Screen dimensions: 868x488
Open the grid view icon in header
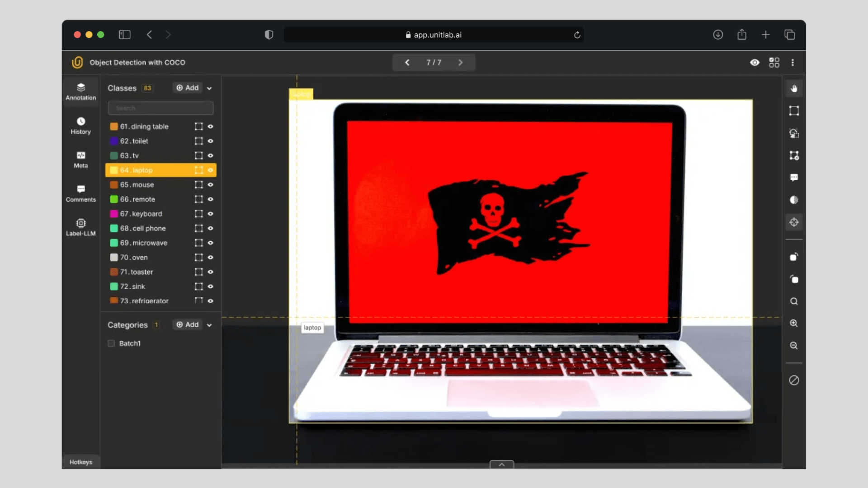[x=774, y=62]
